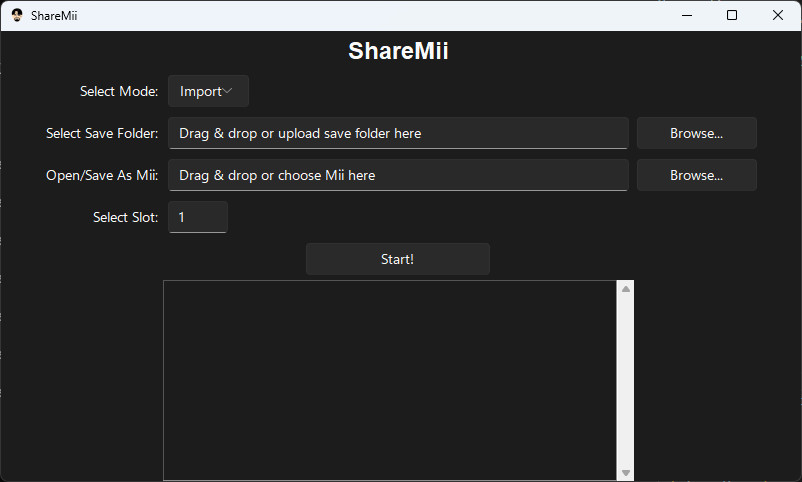Close the ShareMii window
802x482 pixels.
pos(777,15)
